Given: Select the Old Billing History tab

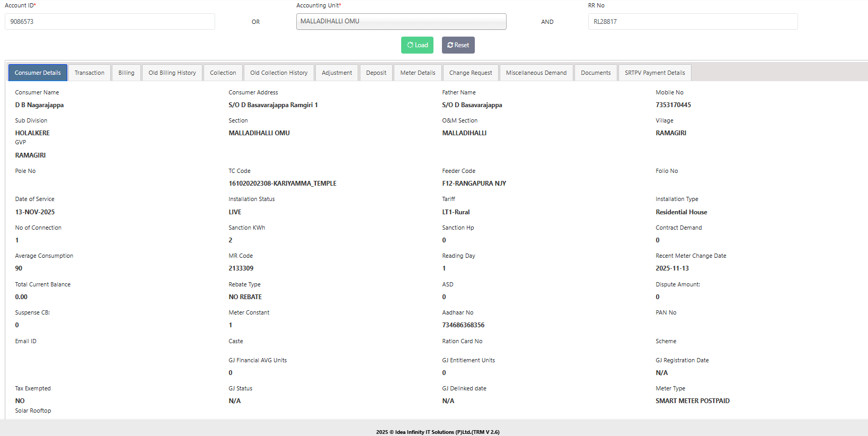Looking at the screenshot, I should 172,73.
